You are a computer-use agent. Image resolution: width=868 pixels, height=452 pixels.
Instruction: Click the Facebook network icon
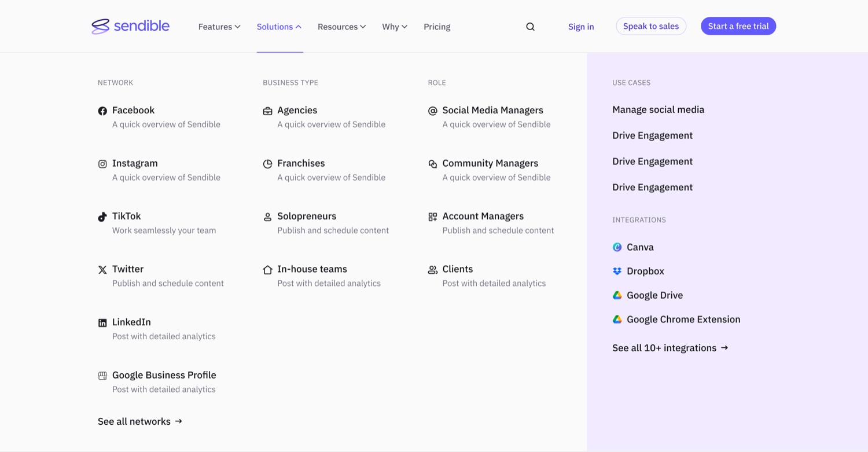point(102,111)
